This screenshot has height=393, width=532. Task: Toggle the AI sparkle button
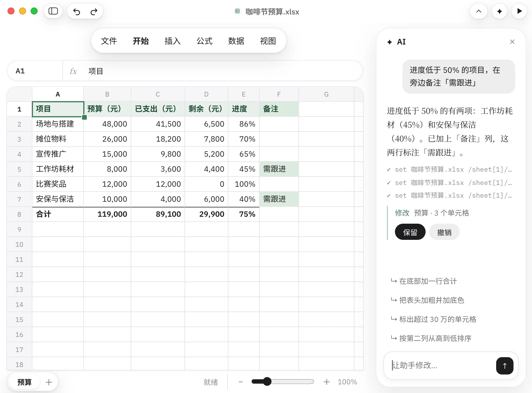click(x=499, y=11)
